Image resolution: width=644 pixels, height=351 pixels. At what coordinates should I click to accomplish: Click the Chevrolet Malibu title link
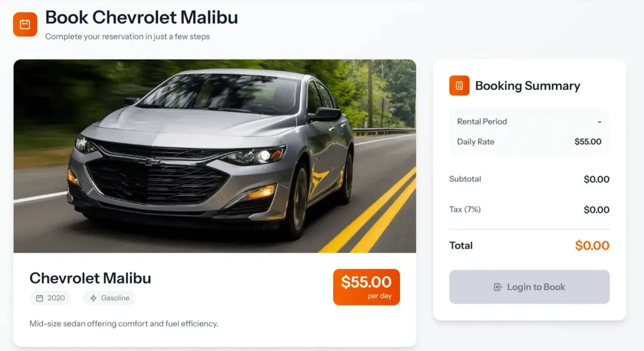[90, 278]
